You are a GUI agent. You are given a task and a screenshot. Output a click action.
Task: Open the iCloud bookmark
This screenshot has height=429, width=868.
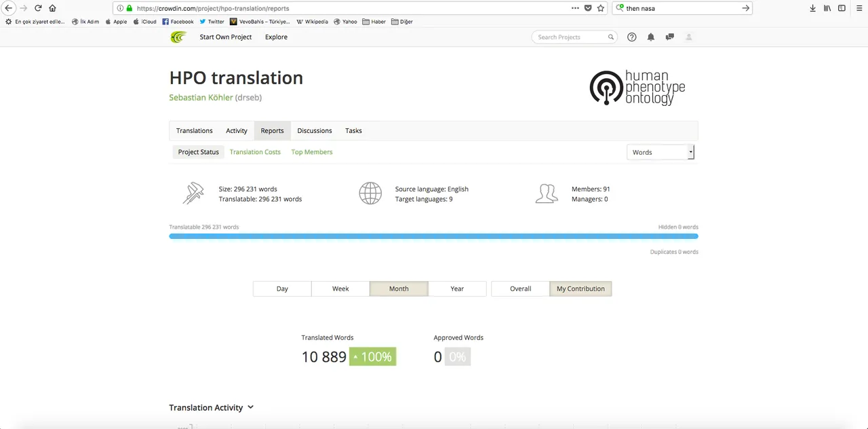(x=144, y=21)
